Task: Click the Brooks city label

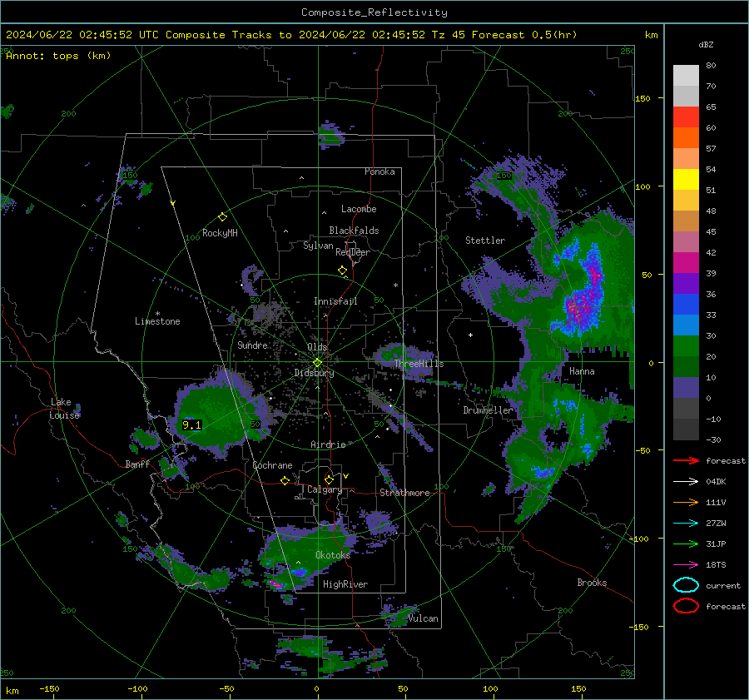Action: (592, 583)
